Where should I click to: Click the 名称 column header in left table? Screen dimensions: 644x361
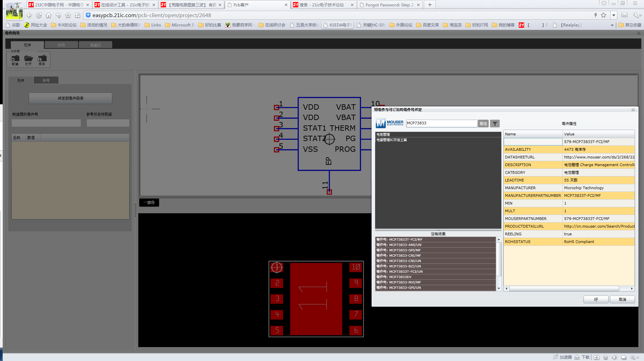coord(19,138)
